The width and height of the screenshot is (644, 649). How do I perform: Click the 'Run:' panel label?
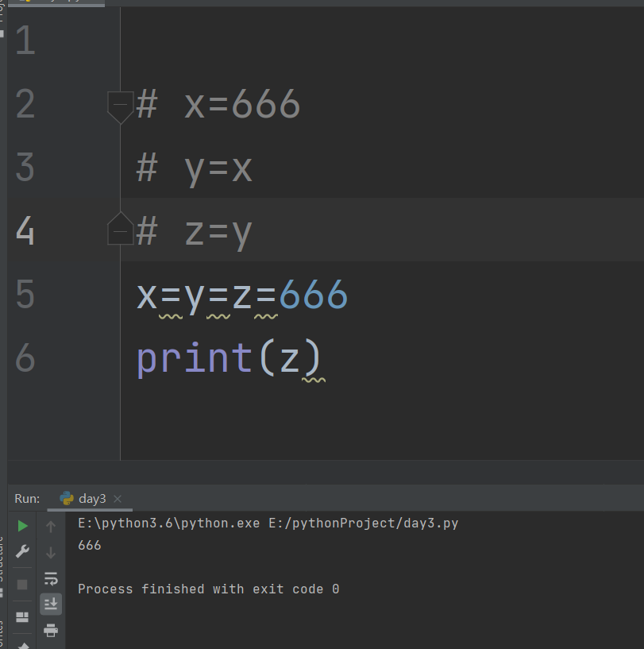[27, 499]
